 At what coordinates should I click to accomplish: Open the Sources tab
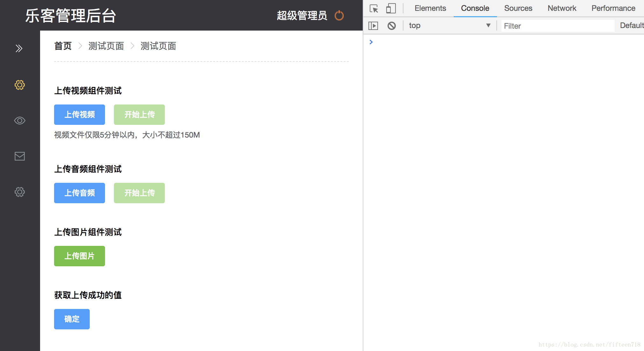[x=518, y=8]
